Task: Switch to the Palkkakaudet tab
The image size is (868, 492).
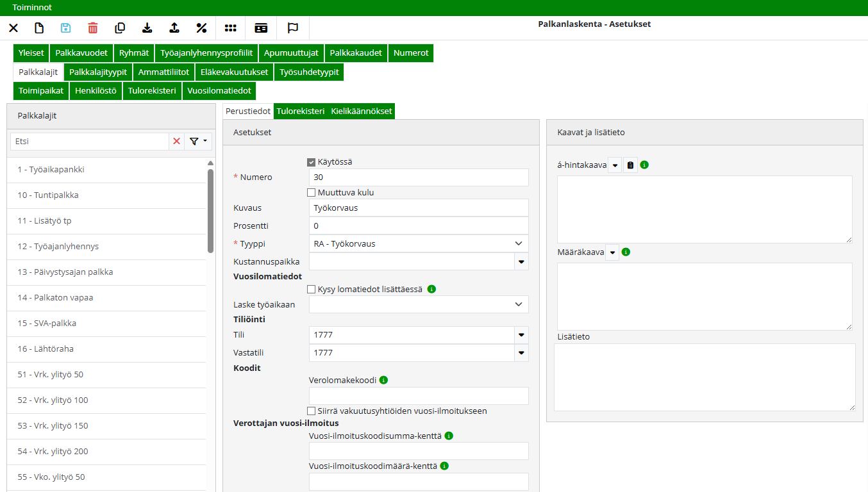Action: pyautogui.click(x=356, y=53)
